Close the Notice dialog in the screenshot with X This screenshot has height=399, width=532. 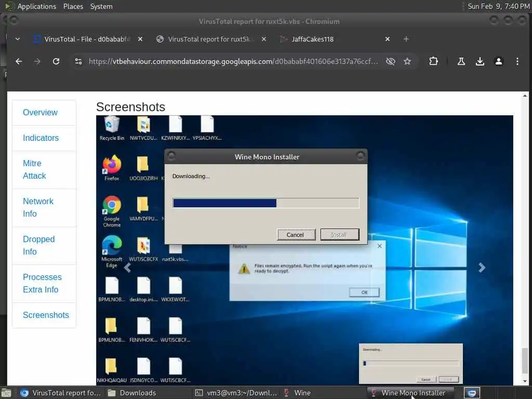click(x=379, y=246)
